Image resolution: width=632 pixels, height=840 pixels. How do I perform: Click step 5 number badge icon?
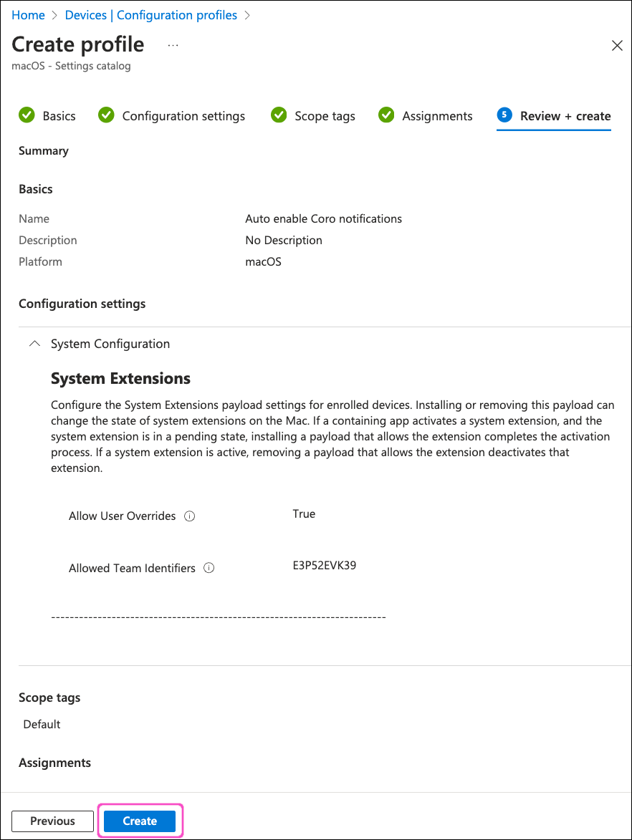(x=504, y=115)
